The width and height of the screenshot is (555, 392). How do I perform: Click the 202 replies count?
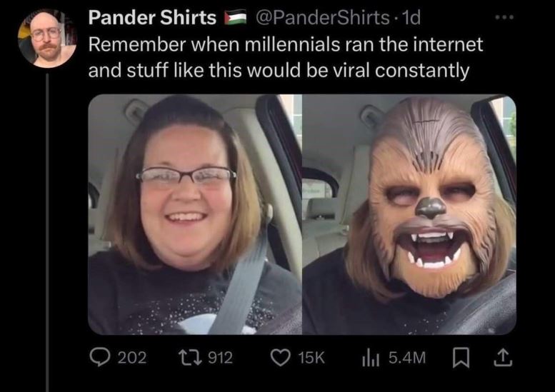point(131,357)
